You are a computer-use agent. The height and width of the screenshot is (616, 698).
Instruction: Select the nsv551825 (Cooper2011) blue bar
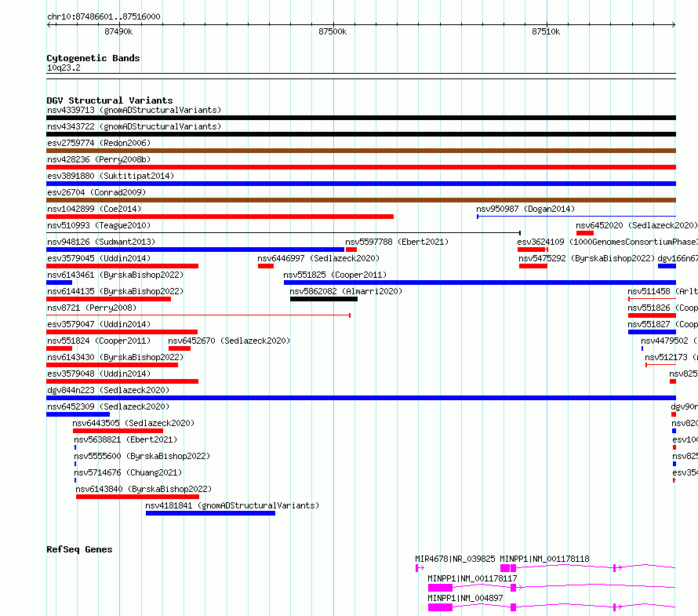coord(480,282)
